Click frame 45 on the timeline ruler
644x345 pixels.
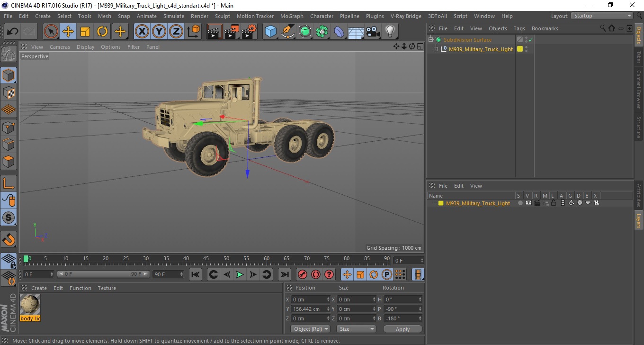click(x=206, y=259)
